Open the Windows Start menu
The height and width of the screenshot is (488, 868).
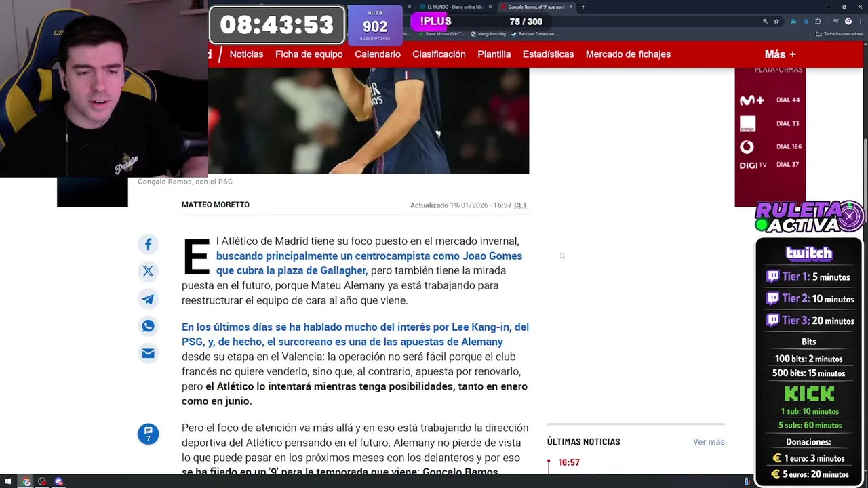pyautogui.click(x=9, y=482)
